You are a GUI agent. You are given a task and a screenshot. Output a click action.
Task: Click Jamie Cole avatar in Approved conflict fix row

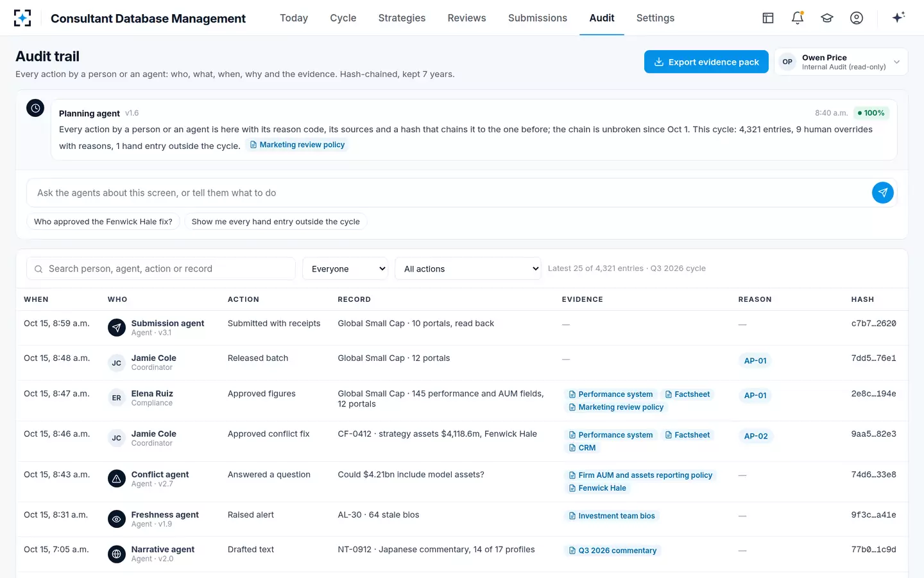(x=117, y=438)
